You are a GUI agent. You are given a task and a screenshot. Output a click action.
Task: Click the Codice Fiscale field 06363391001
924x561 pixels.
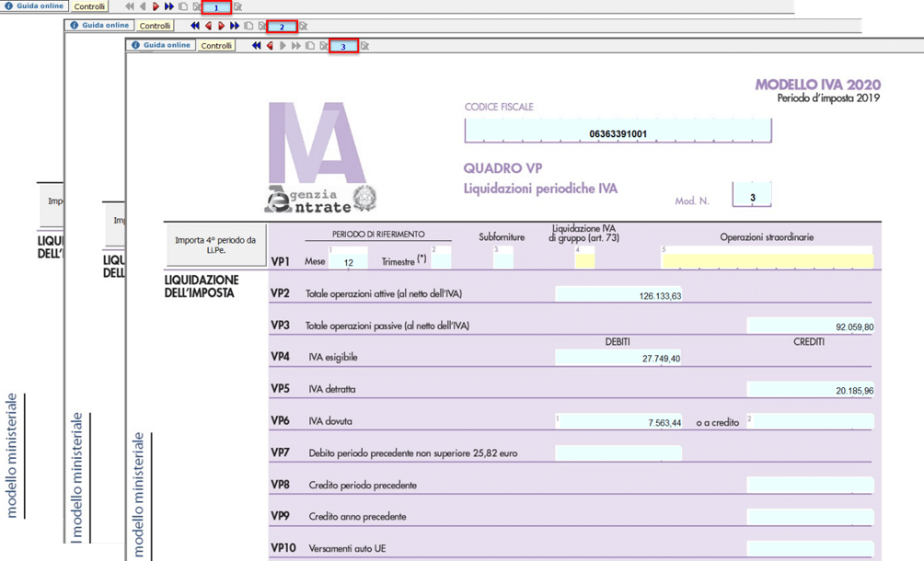618,131
